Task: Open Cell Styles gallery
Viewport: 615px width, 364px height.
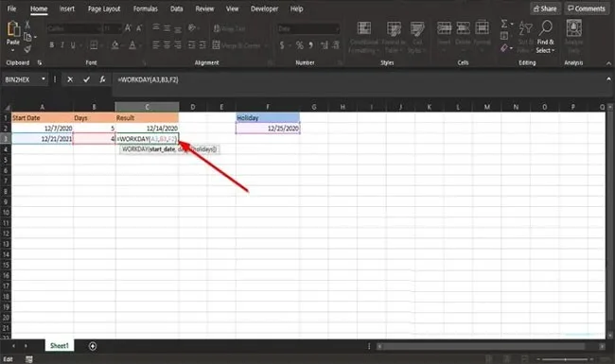Action: (x=417, y=38)
